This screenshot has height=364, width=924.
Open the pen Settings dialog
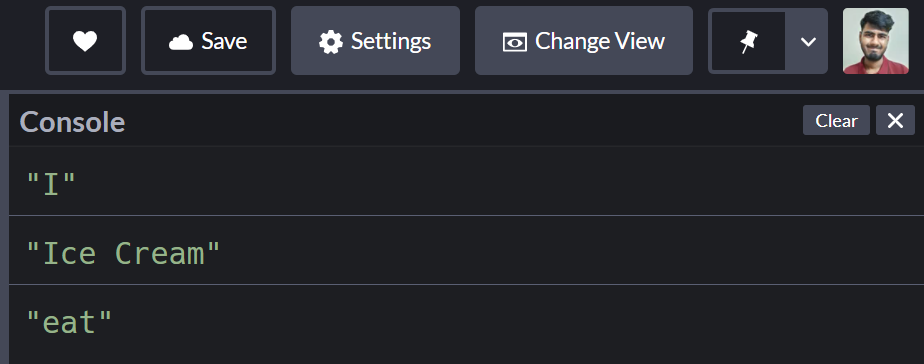pyautogui.click(x=375, y=41)
